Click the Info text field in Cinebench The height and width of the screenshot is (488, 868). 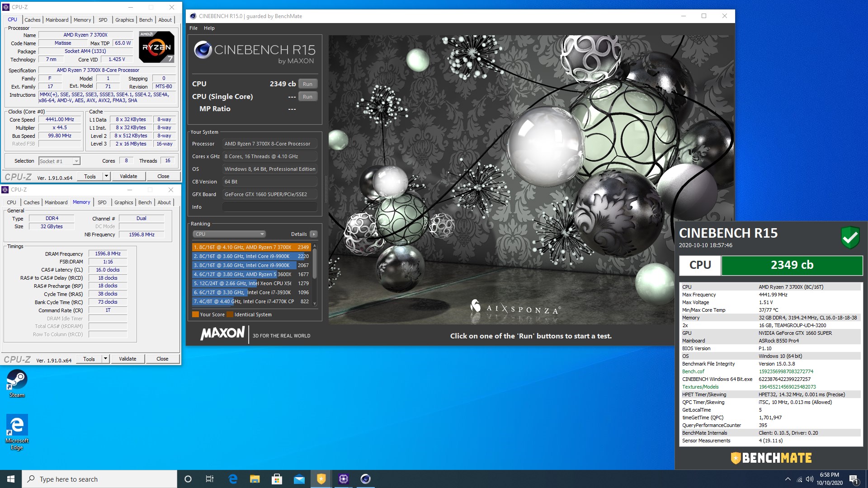(x=269, y=207)
